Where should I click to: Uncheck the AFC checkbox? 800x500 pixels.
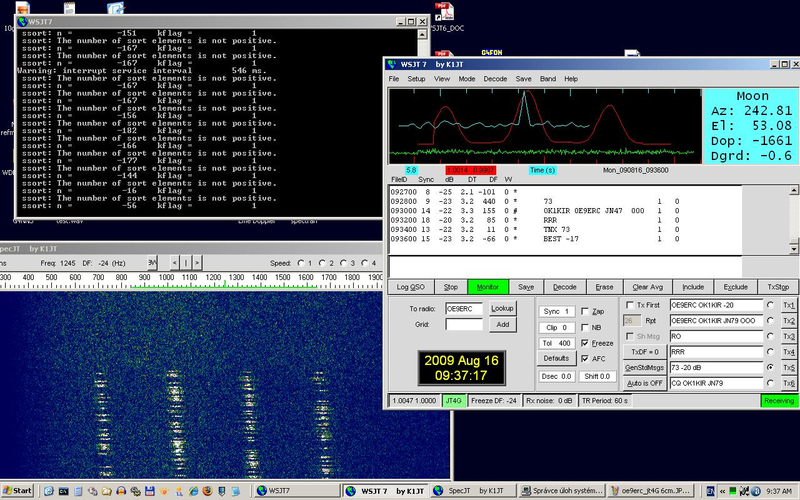[585, 359]
